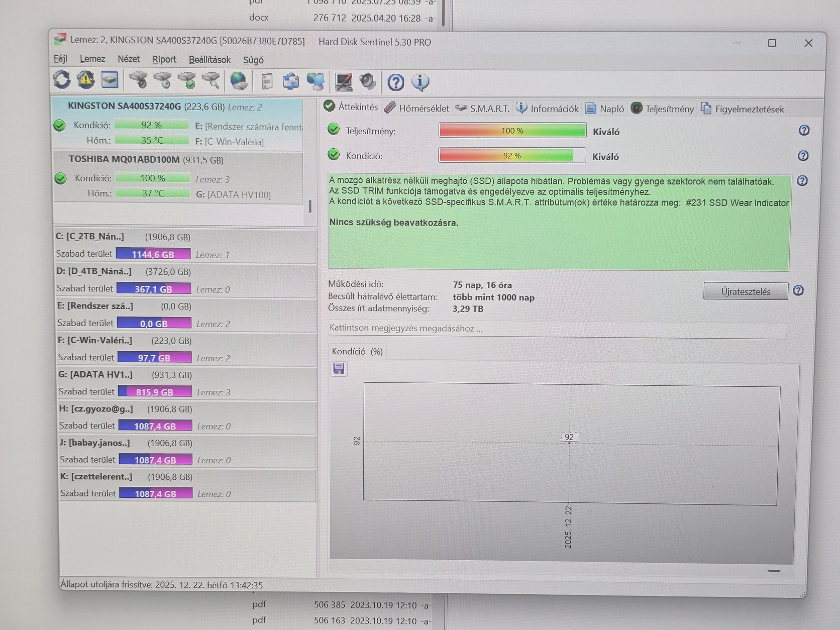Switch to the Figyelmeztetések tab
840x630 pixels.
tap(743, 109)
